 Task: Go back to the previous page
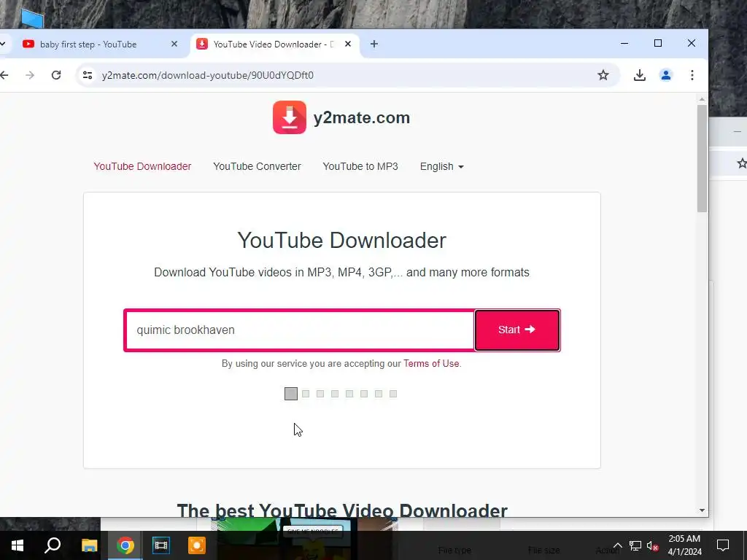(4, 75)
